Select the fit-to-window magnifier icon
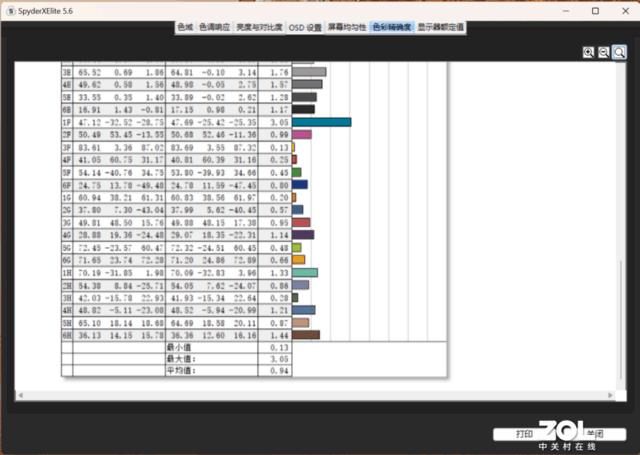This screenshot has width=640, height=455. pos(619,52)
